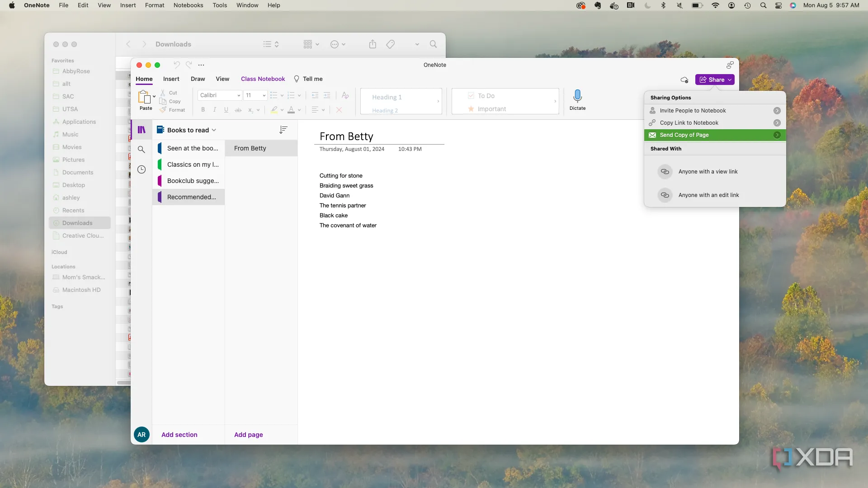The height and width of the screenshot is (488, 868).
Task: Select Anyone with a view link
Action: pos(708,172)
